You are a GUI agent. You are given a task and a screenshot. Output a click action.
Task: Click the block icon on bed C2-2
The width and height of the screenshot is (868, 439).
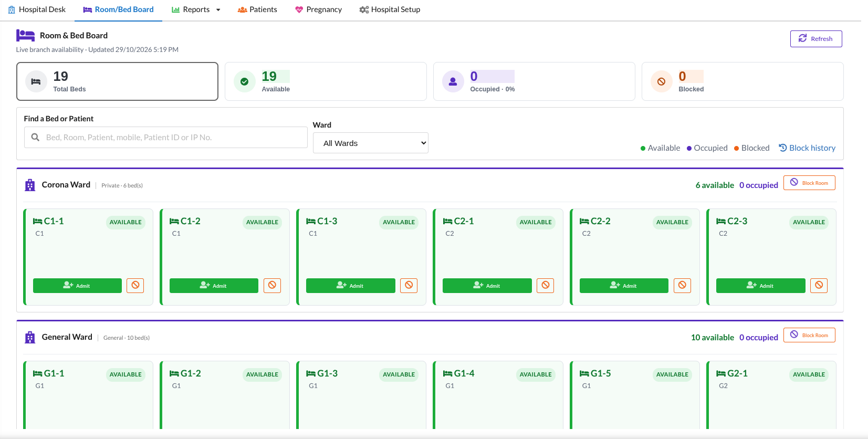[682, 285]
